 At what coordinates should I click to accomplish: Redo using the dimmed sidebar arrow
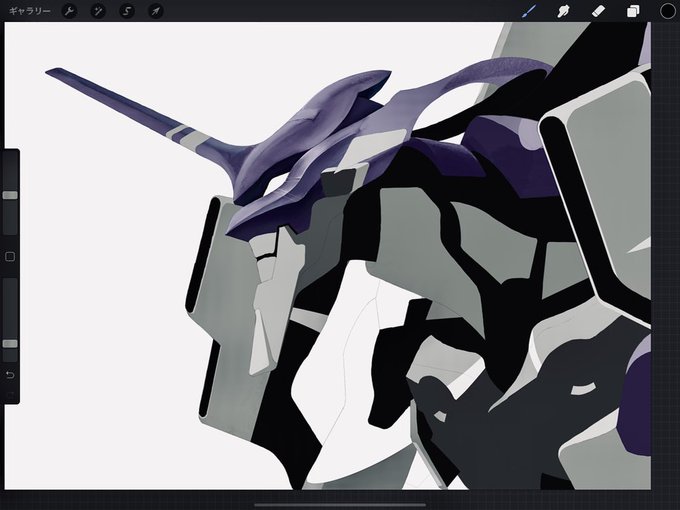click(x=10, y=395)
